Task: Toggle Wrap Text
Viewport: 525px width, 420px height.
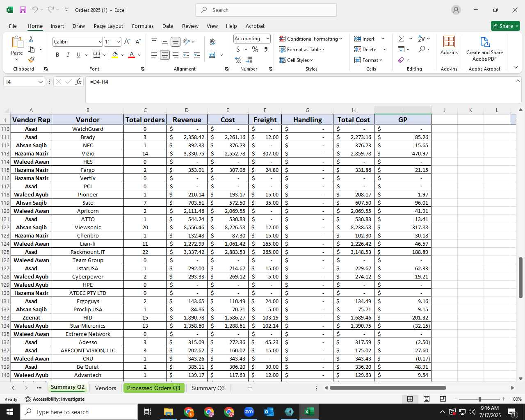Action: point(212,41)
